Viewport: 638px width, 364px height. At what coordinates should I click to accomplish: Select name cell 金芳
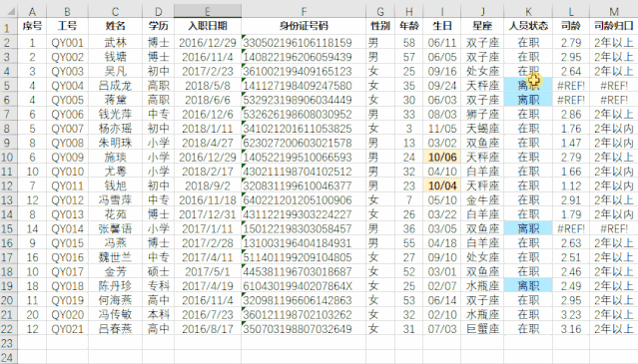(x=115, y=272)
